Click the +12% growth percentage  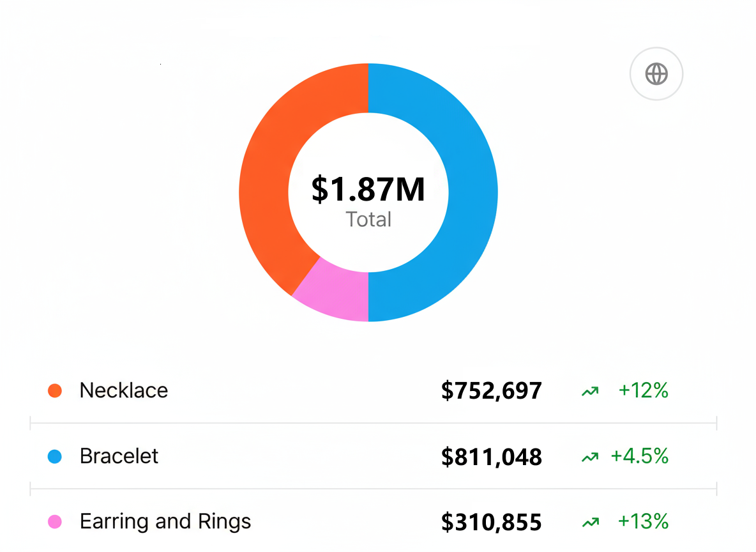coord(643,390)
